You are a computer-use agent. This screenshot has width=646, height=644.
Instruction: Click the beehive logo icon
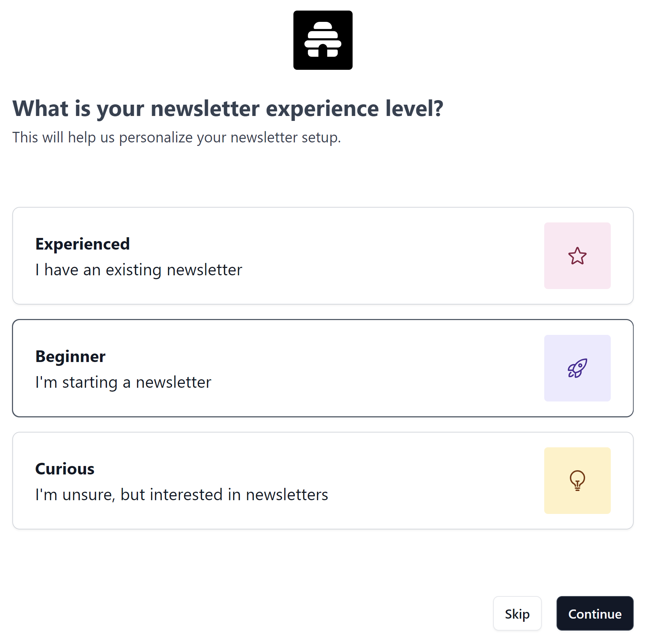(x=323, y=40)
